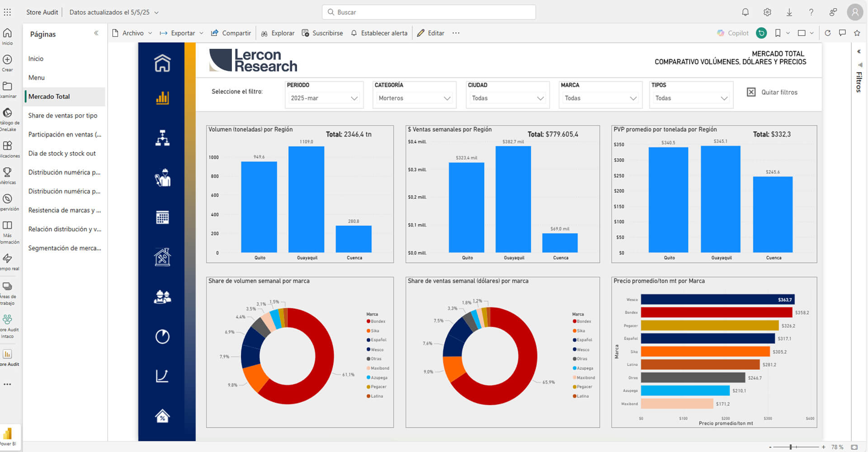868x452 pixels.
Task: Expand the PERIODO dropdown showing 2025-mar
Action: tap(324, 98)
